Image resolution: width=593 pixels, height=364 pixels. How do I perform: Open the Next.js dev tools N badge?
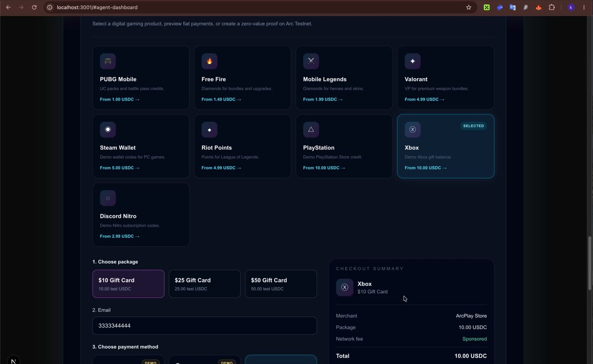(x=13, y=361)
